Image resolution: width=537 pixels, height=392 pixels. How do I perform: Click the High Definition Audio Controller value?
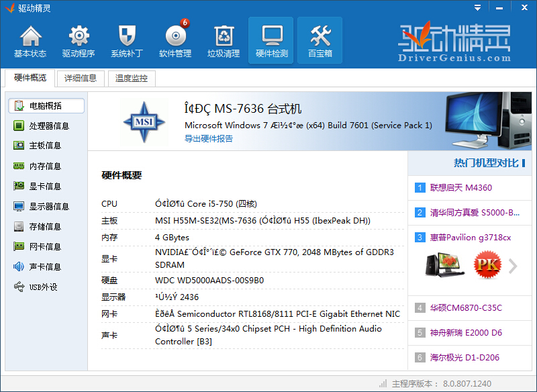click(268, 335)
